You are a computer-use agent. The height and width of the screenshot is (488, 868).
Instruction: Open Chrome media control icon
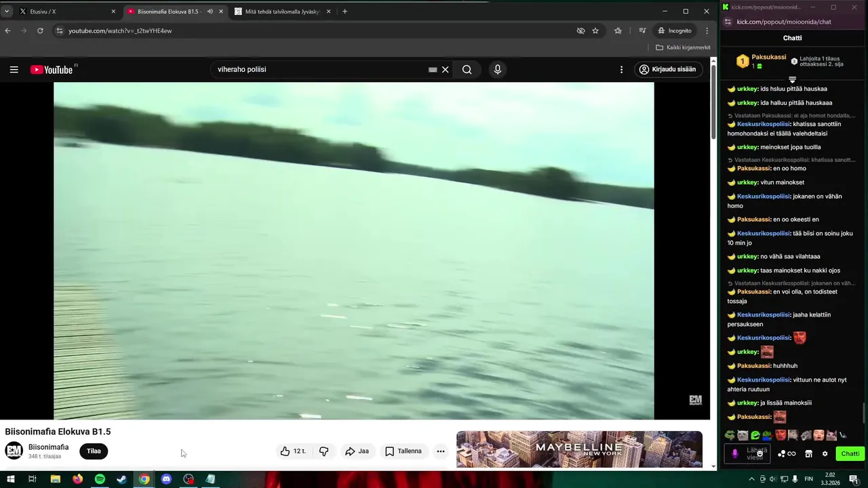pos(642,30)
